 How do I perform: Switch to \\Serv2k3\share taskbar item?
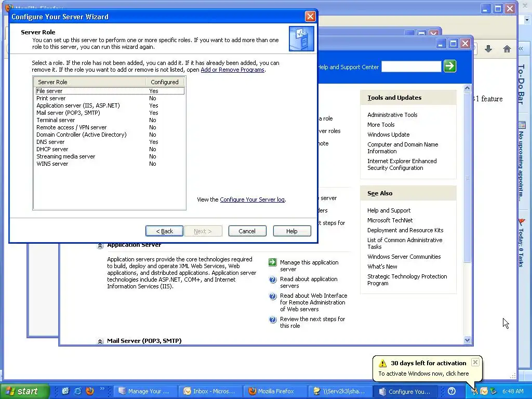(340, 391)
